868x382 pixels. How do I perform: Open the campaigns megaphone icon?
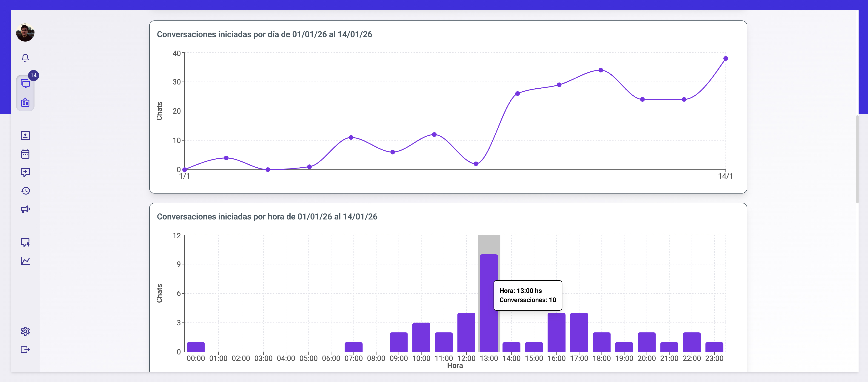click(x=25, y=209)
